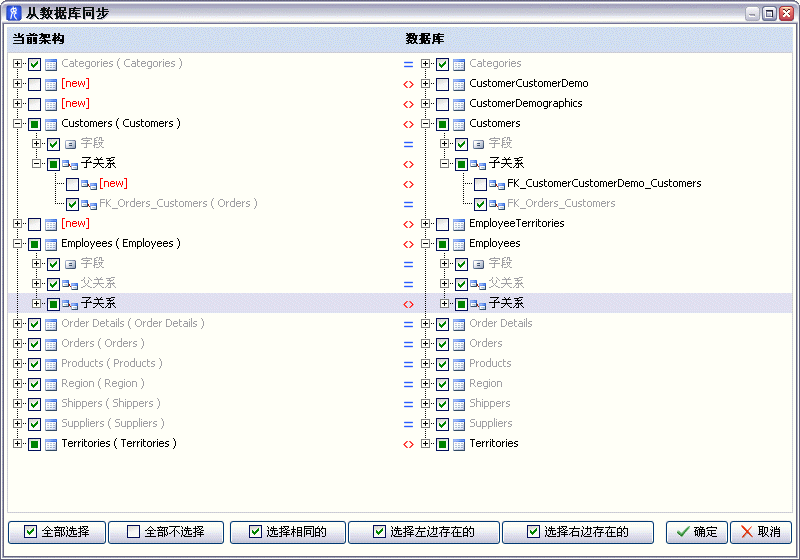This screenshot has height=560, width=800.
Task: Click the table icon beside EmployeeTerritories
Action: tap(459, 224)
